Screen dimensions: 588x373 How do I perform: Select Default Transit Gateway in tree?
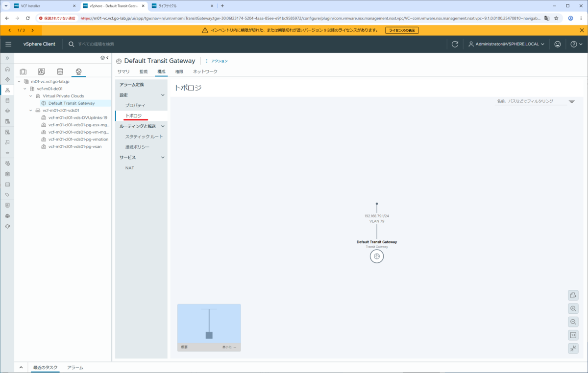[x=72, y=103]
